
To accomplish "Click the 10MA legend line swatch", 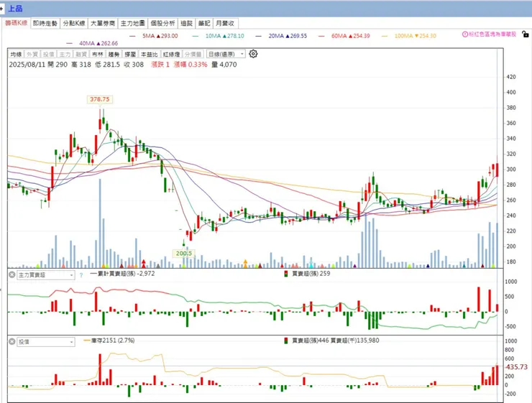I will point(196,36).
